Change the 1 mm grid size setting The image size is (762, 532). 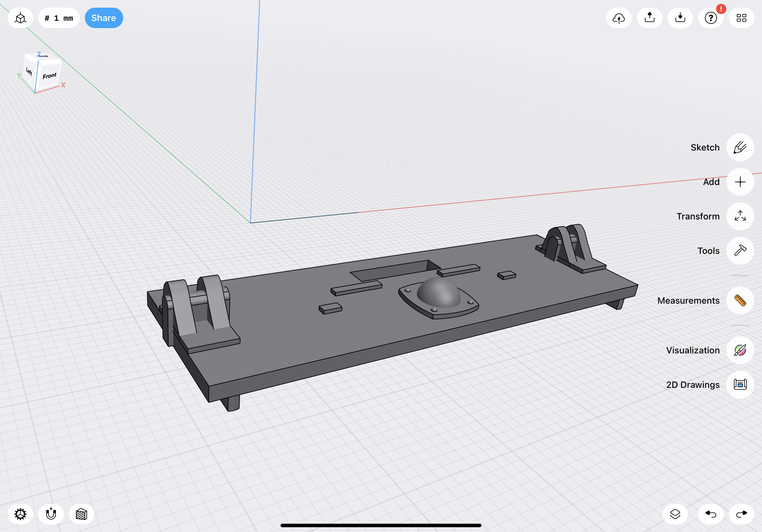click(x=59, y=18)
